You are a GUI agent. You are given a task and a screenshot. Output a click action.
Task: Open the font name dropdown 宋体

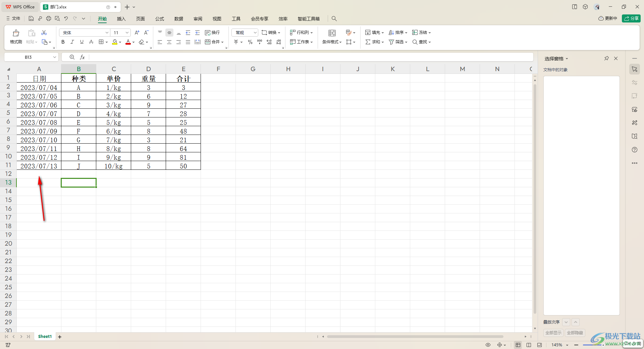(x=107, y=33)
